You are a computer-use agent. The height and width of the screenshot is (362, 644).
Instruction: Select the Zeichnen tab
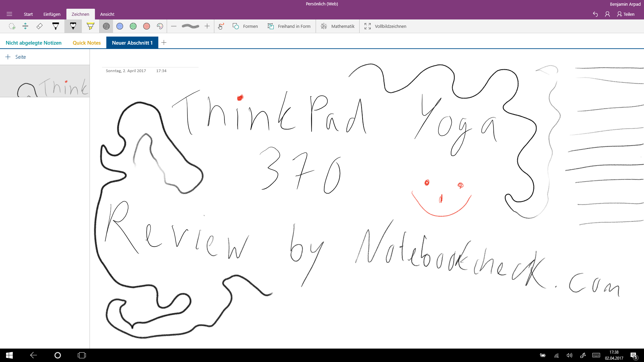pyautogui.click(x=80, y=14)
